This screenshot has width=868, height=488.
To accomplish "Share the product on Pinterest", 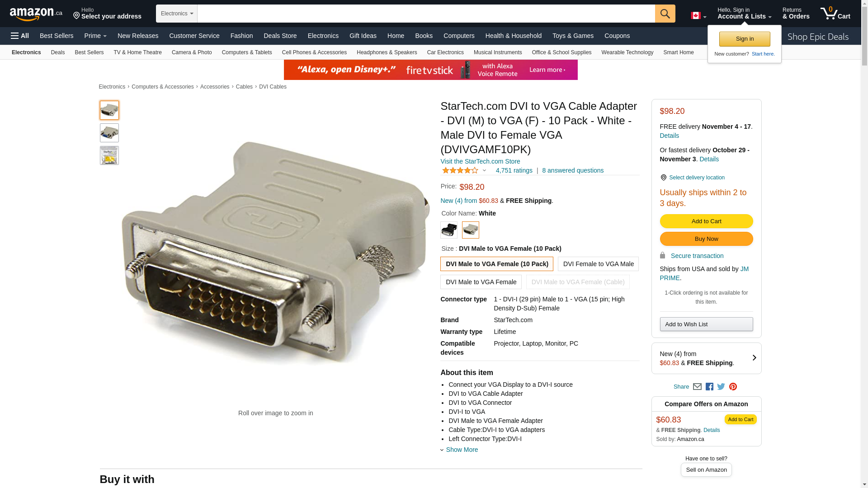I will (x=733, y=387).
